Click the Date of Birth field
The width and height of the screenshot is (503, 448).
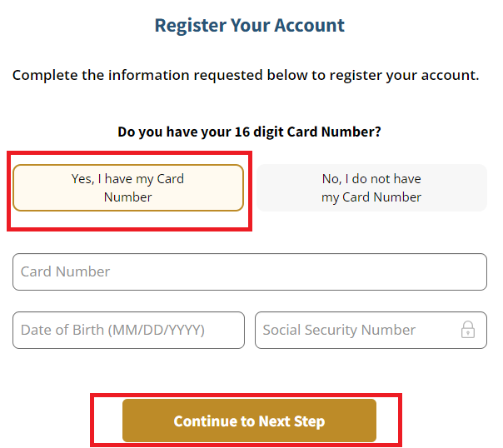point(128,330)
